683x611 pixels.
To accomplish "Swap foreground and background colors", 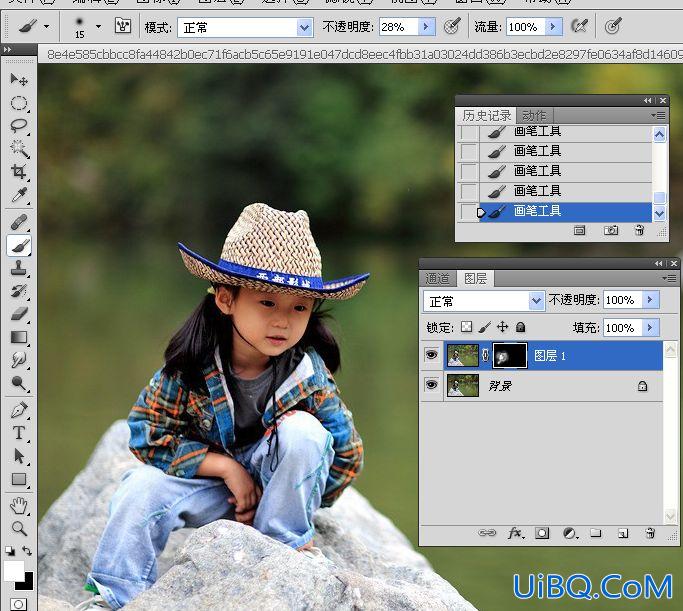I will coord(27,551).
